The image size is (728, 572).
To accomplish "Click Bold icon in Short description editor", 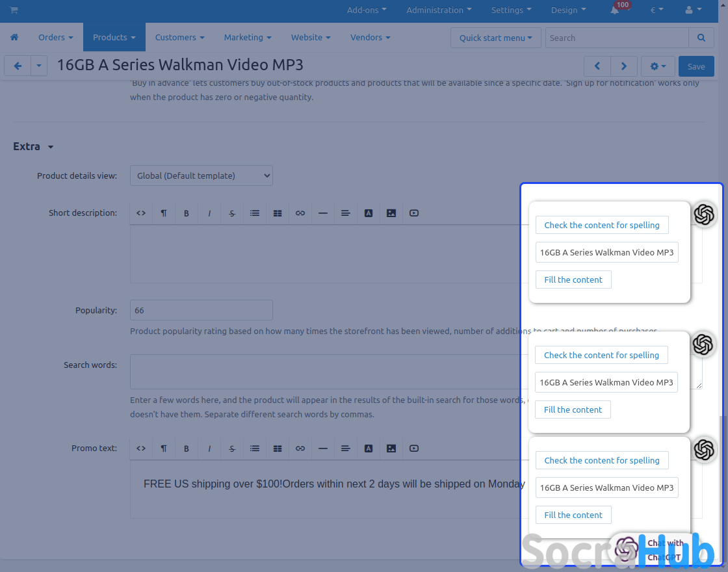I will (187, 213).
